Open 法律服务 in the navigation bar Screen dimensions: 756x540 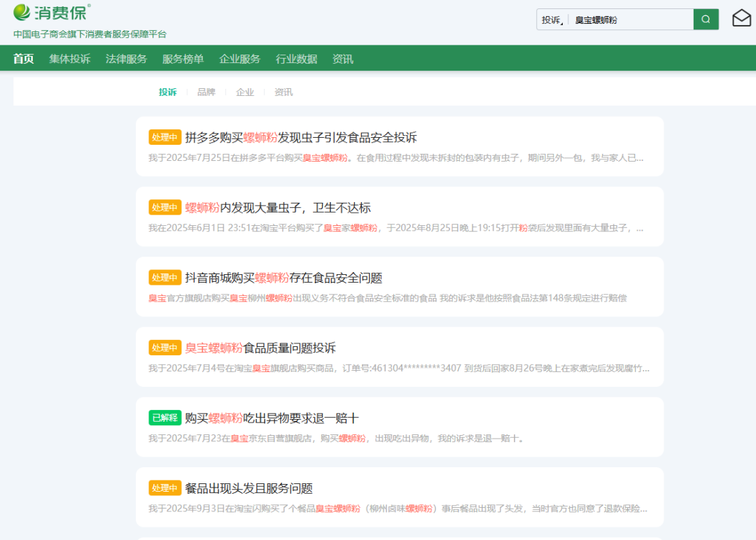[126, 59]
